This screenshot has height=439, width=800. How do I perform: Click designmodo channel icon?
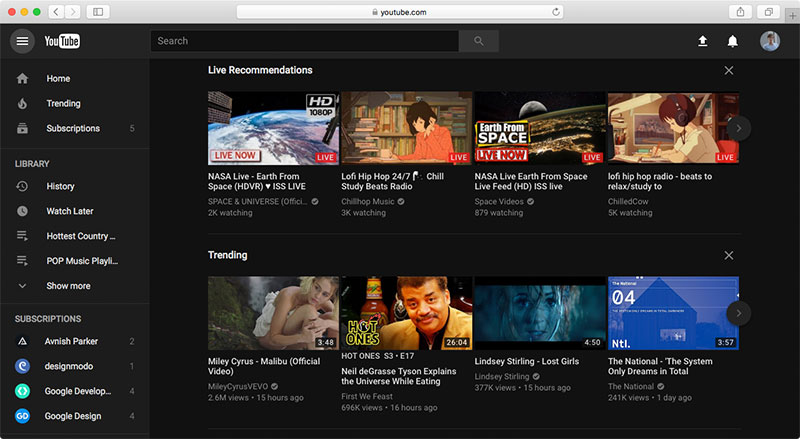tap(22, 366)
